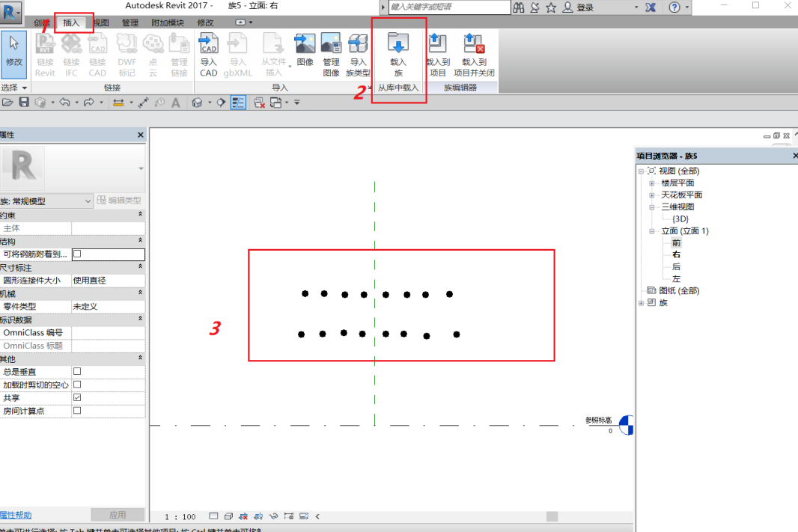Click the 应用 apply button
798x532 pixels.
click(118, 515)
